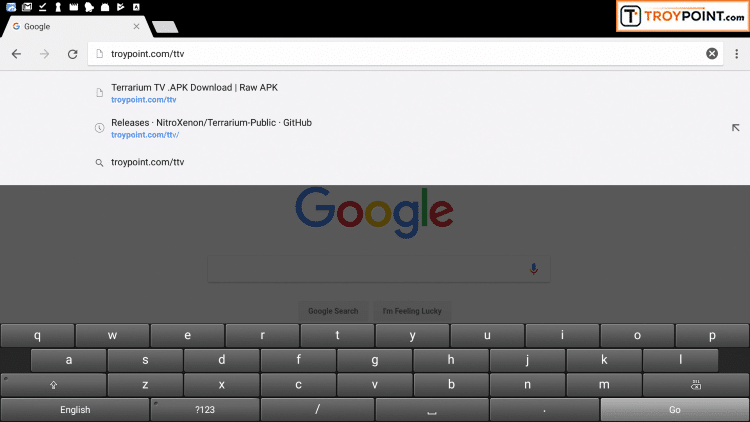Viewport: 750px width, 422px height.
Task: Tap the b key on the keyboard
Action: click(x=451, y=385)
